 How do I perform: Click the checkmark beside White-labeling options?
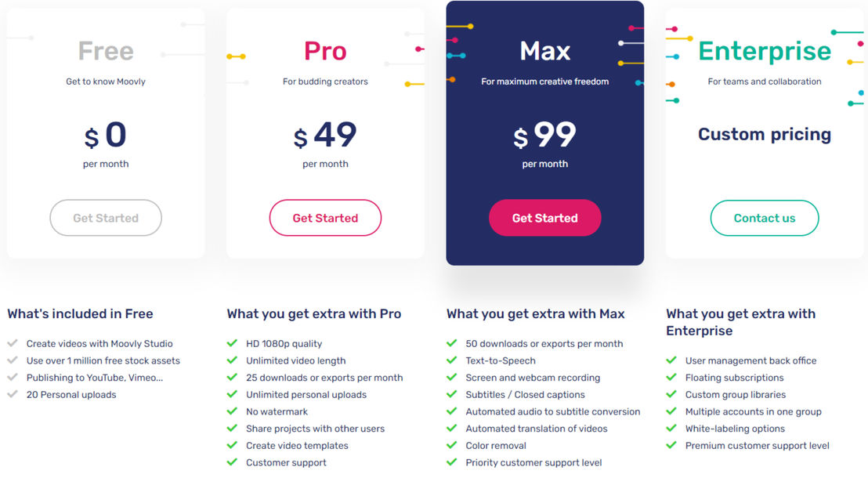(671, 428)
